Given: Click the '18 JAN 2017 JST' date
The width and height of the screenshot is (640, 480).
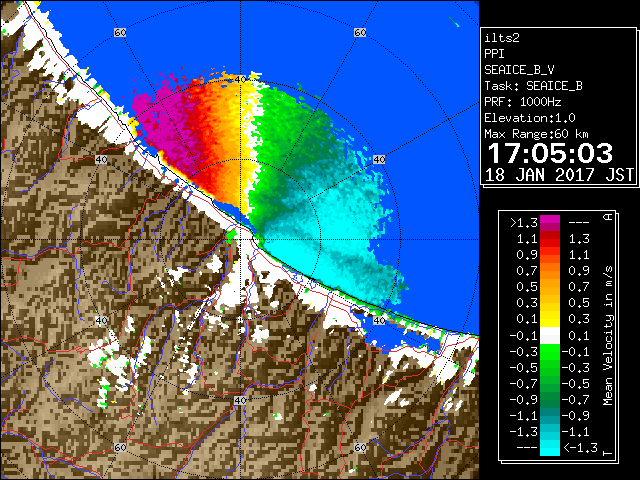Looking at the screenshot, I should pyautogui.click(x=559, y=175).
